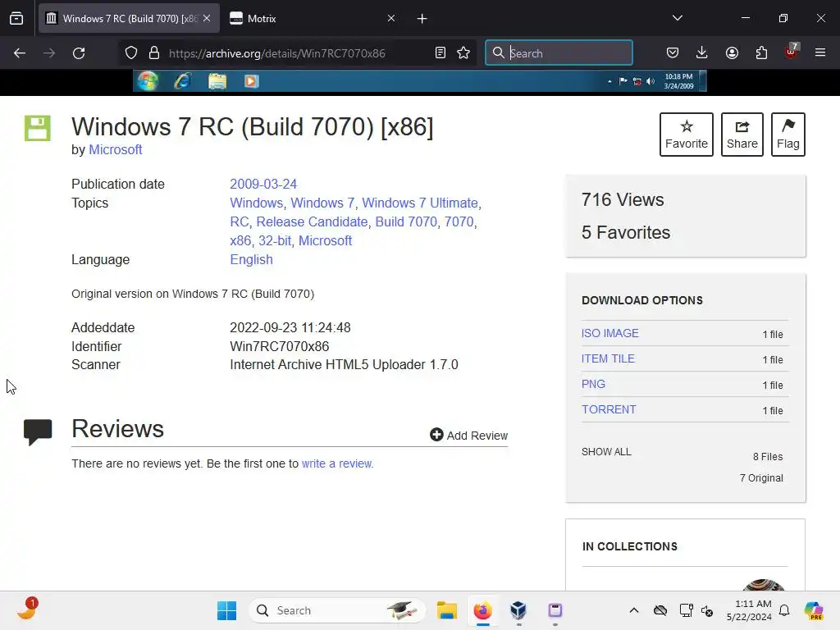Click the purple app icon in taskbar

[x=555, y=610]
